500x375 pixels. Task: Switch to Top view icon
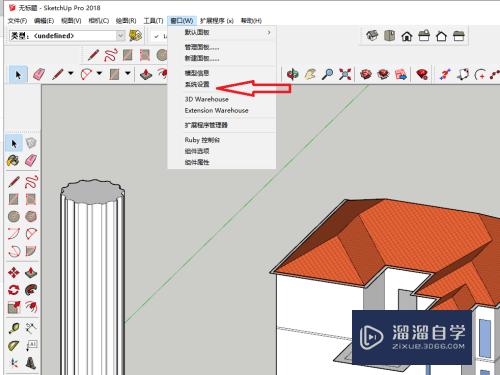(389, 36)
